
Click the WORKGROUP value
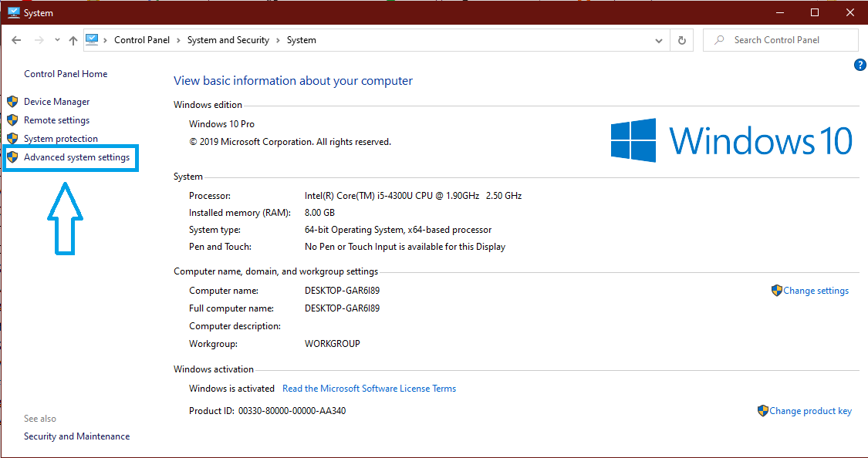click(332, 344)
